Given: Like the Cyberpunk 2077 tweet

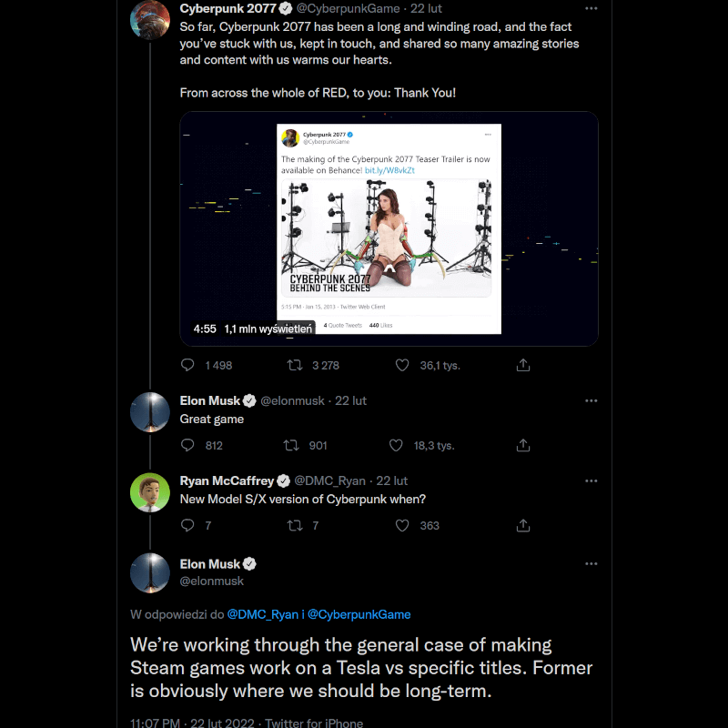Looking at the screenshot, I should pos(401,364).
